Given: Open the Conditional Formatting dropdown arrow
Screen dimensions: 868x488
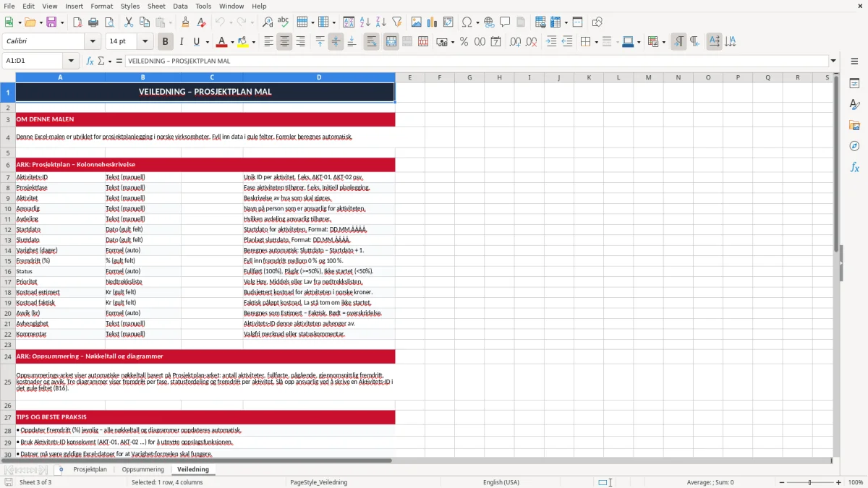Looking at the screenshot, I should pyautogui.click(x=663, y=42).
